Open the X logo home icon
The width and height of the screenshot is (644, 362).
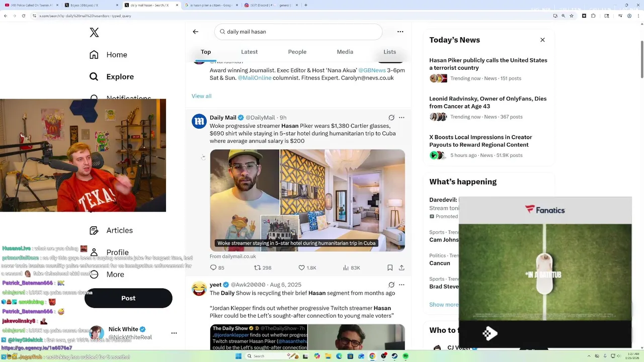[x=94, y=33]
